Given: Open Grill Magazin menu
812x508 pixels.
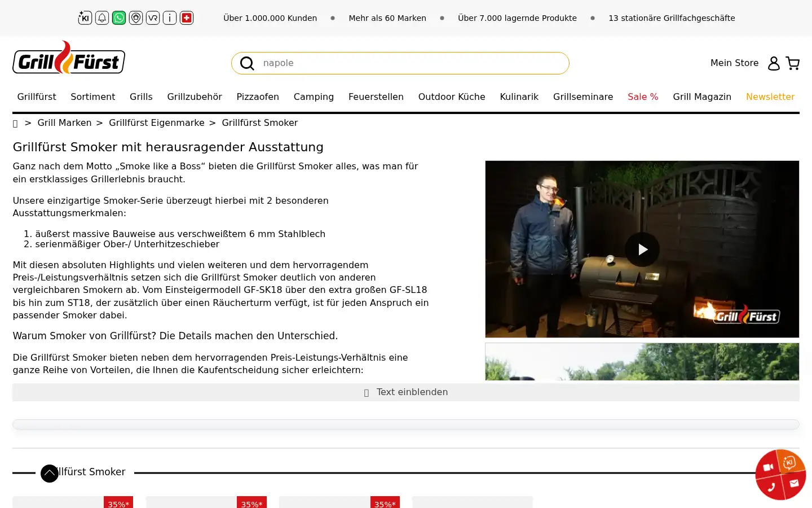Looking at the screenshot, I should click(702, 97).
